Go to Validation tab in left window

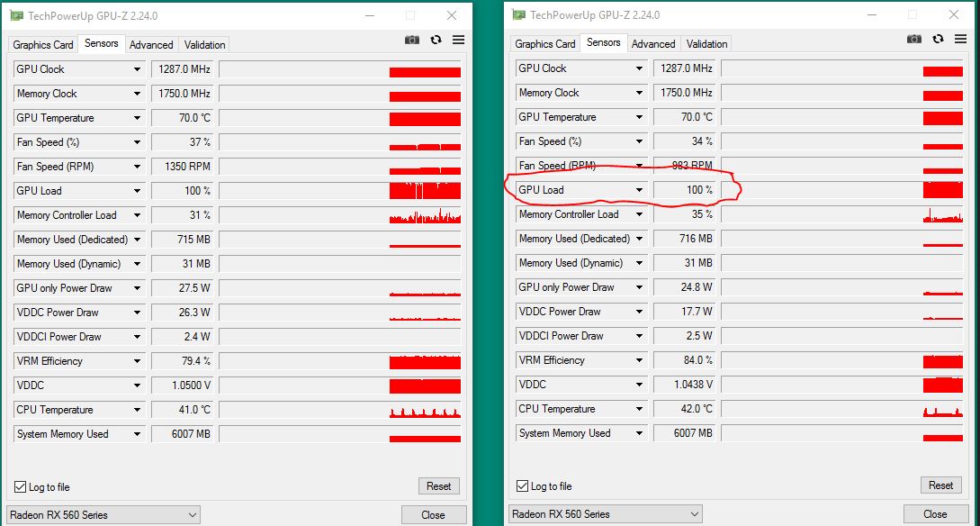(204, 44)
